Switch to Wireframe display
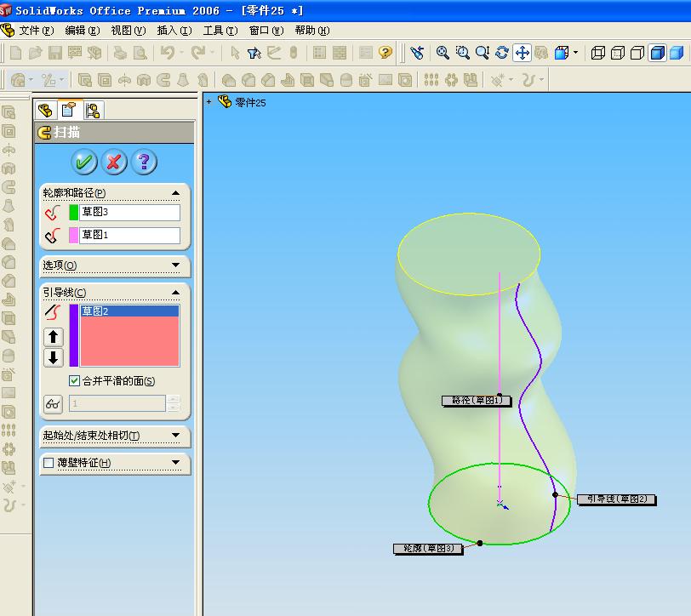The width and height of the screenshot is (691, 616). (598, 53)
